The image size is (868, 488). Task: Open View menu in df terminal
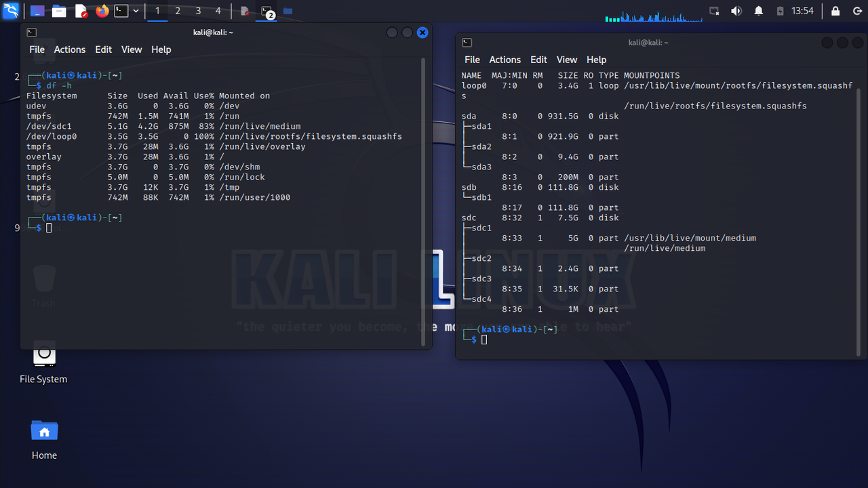click(x=132, y=49)
